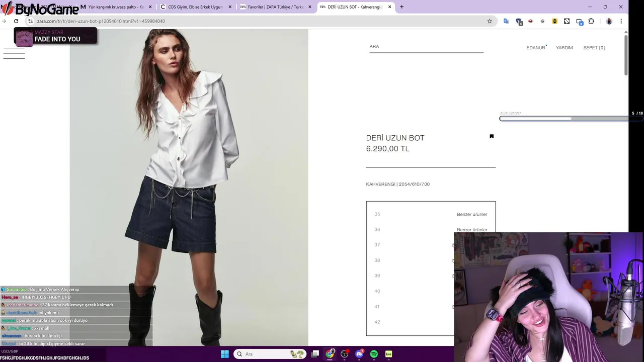This screenshot has height=362, width=644.
Task: Click product price 6.290,00 TL
Action: (x=388, y=149)
